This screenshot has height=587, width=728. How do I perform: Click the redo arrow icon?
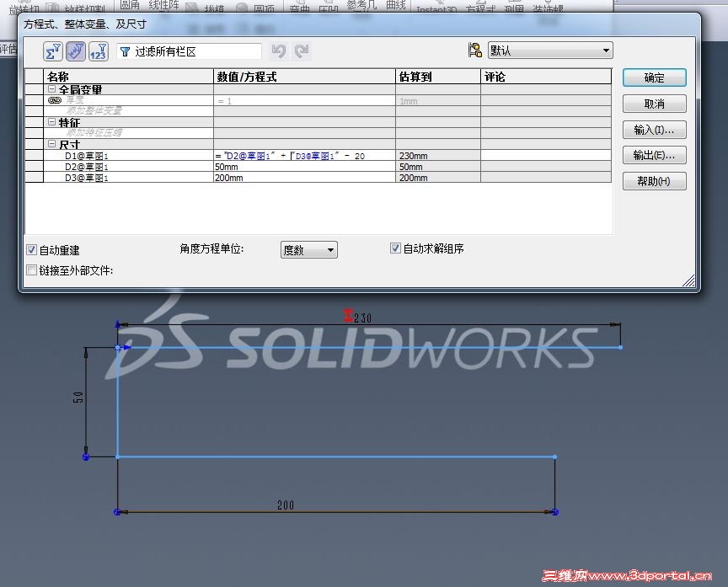[x=302, y=51]
